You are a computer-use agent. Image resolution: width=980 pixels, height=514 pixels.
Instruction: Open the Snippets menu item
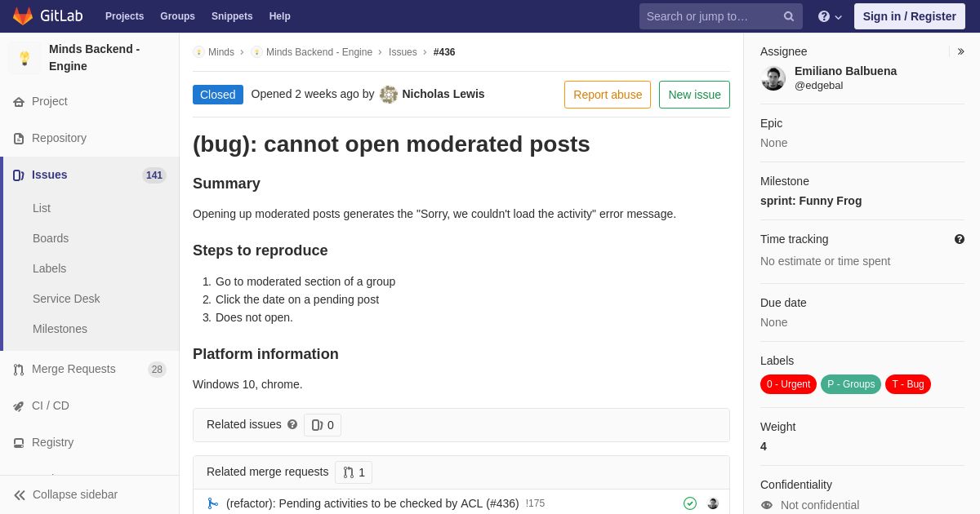(232, 16)
